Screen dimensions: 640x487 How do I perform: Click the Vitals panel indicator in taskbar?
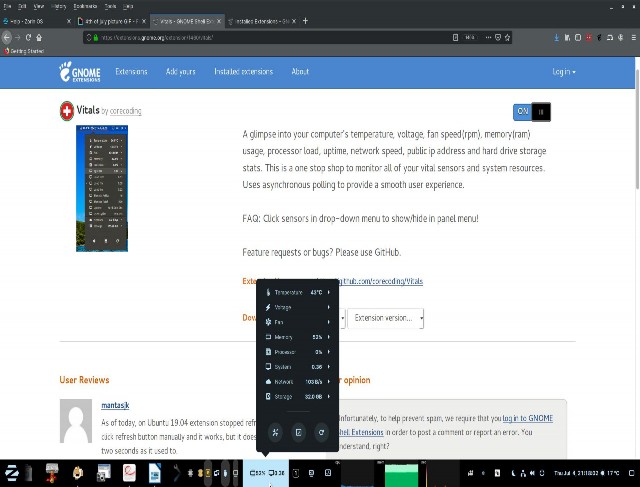click(x=266, y=473)
